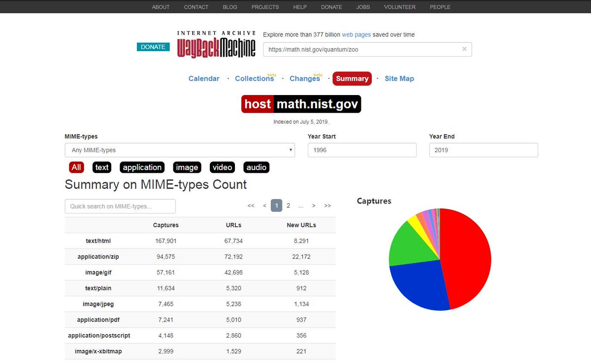
Task: Sort by URLs column header
Action: point(233,225)
